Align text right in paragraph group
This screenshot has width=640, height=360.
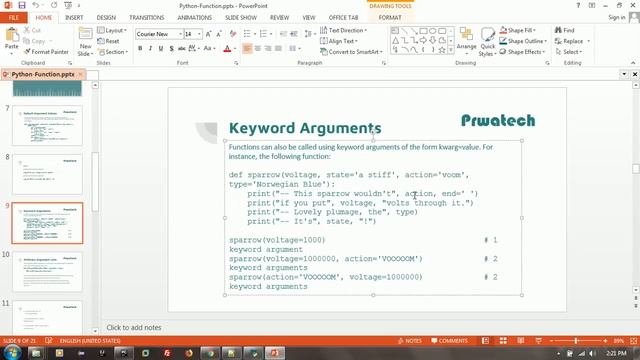[268, 49]
